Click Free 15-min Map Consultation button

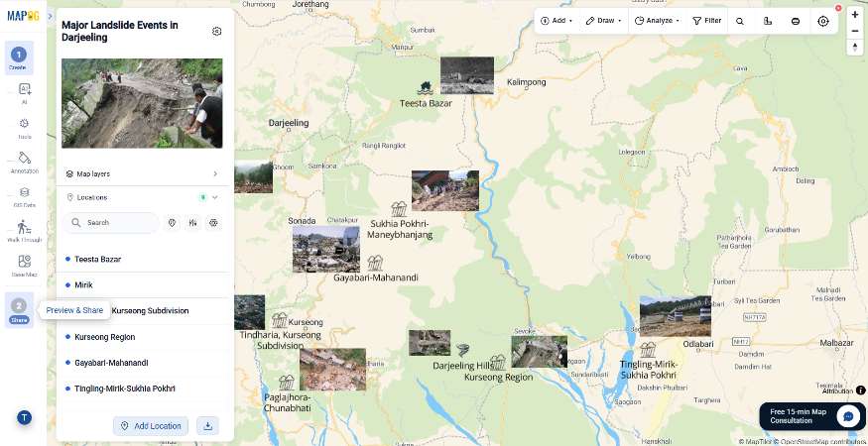[x=812, y=416]
